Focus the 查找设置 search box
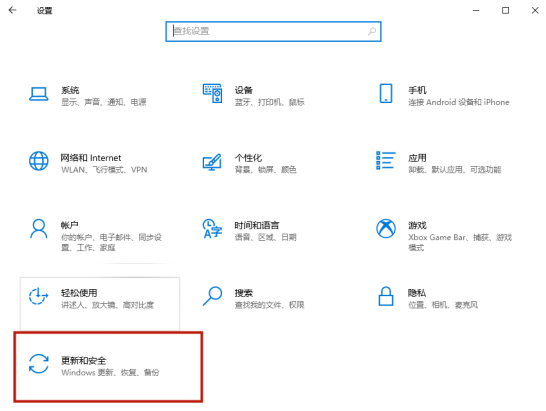Image resolution: width=546 pixels, height=411 pixels. pos(273,31)
